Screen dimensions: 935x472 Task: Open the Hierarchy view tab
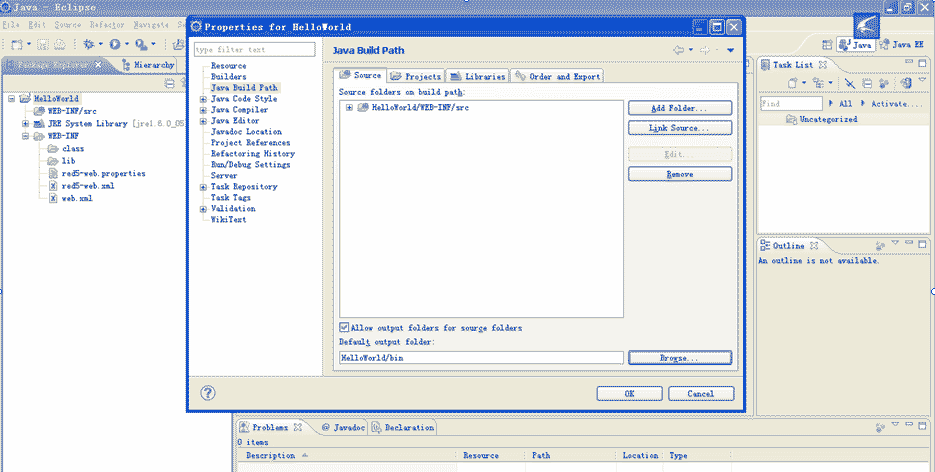(148, 65)
